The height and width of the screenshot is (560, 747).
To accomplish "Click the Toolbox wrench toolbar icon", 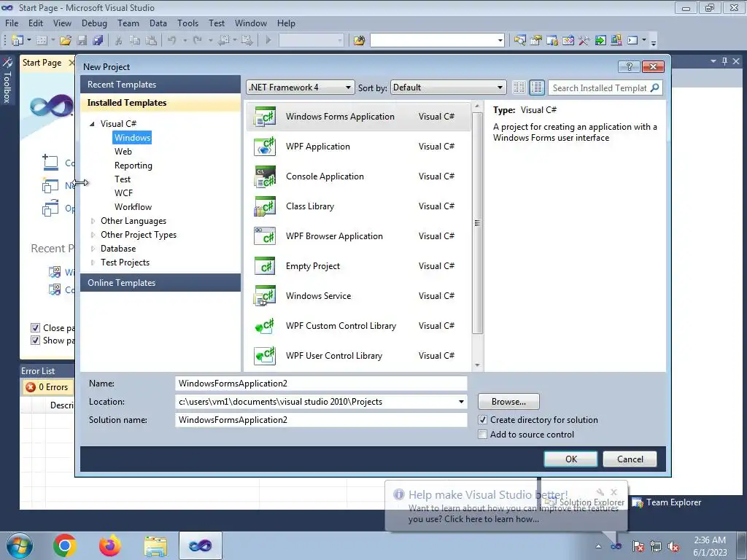I will pyautogui.click(x=584, y=41).
